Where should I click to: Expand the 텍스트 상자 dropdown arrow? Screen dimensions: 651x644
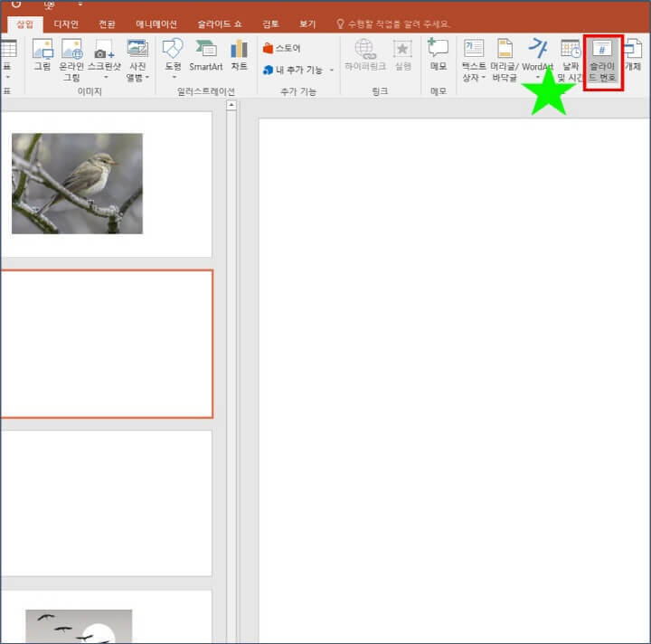click(483, 77)
